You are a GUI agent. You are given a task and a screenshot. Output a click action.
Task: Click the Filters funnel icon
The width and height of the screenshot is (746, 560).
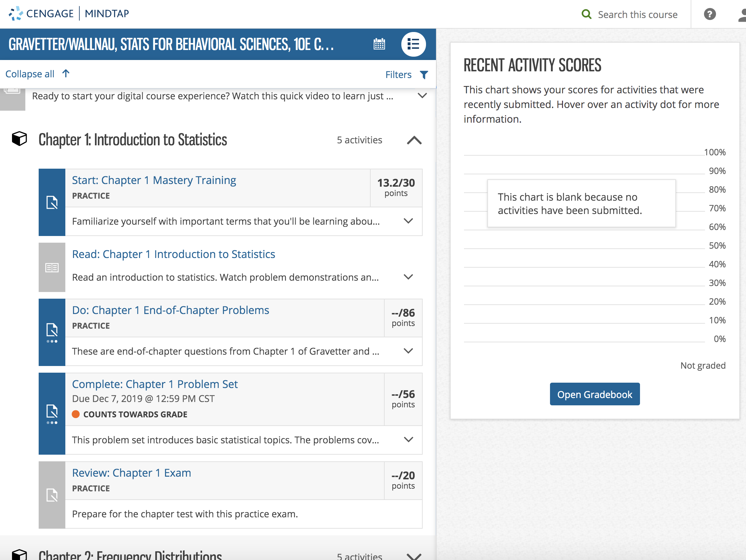click(424, 75)
